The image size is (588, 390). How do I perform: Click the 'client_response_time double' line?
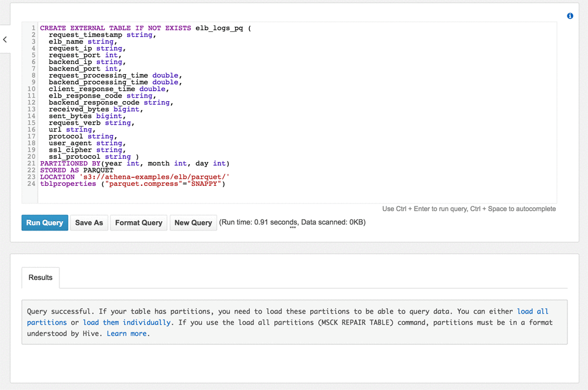tap(109, 89)
